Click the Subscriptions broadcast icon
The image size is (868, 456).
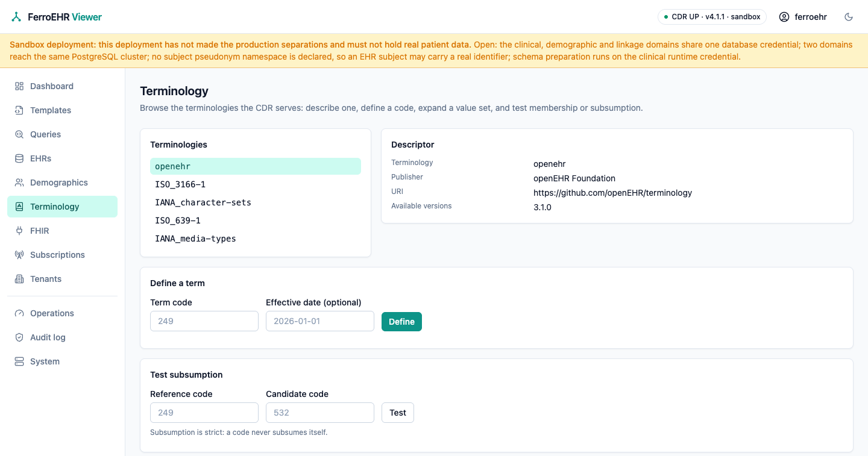pos(19,255)
